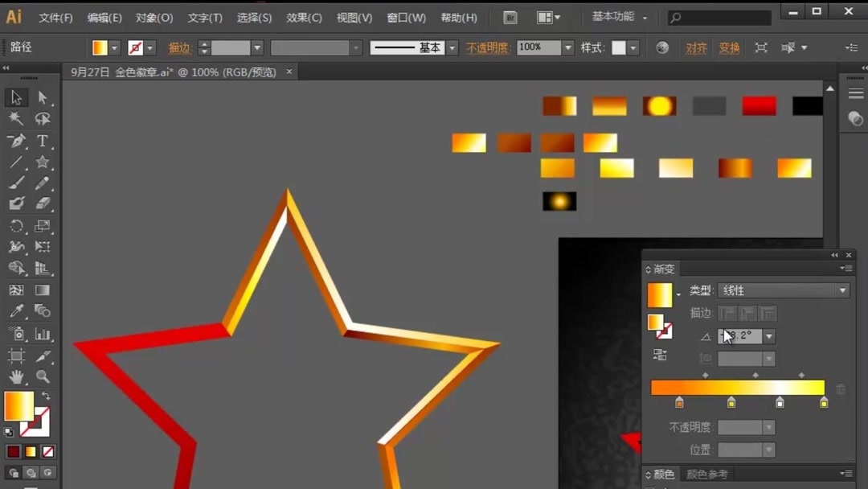Screen dimensions: 868x489
Task: Open the gradient type dropdown showing 线性
Action: pyautogui.click(x=842, y=290)
